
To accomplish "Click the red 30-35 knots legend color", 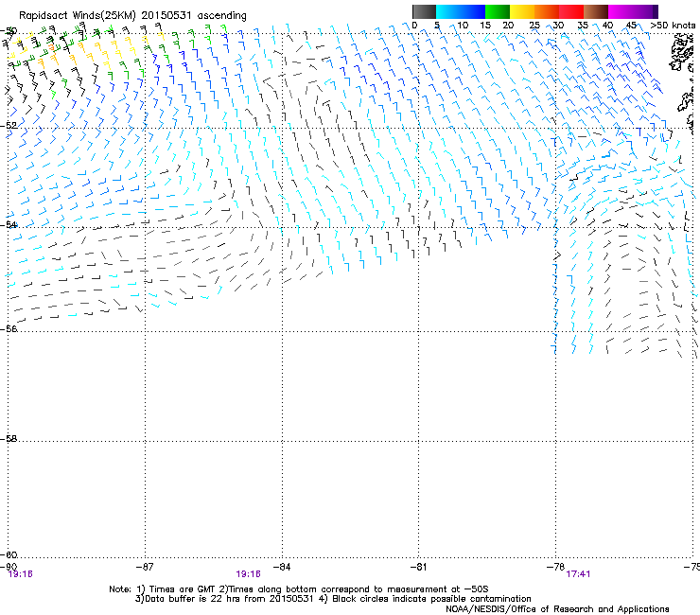I will [x=571, y=11].
